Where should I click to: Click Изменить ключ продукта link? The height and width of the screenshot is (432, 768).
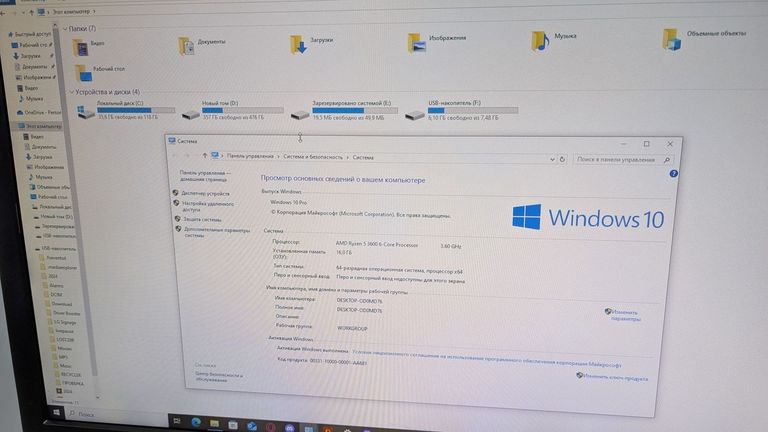614,377
